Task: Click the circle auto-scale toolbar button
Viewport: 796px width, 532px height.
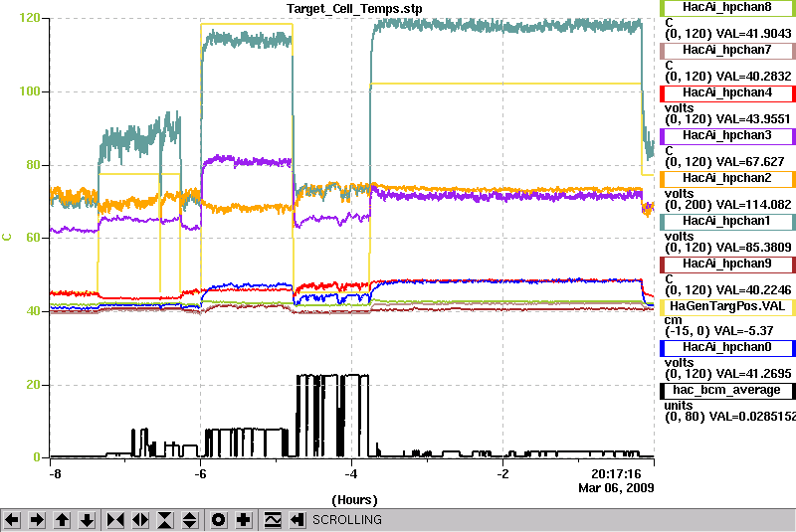Action: click(x=219, y=520)
